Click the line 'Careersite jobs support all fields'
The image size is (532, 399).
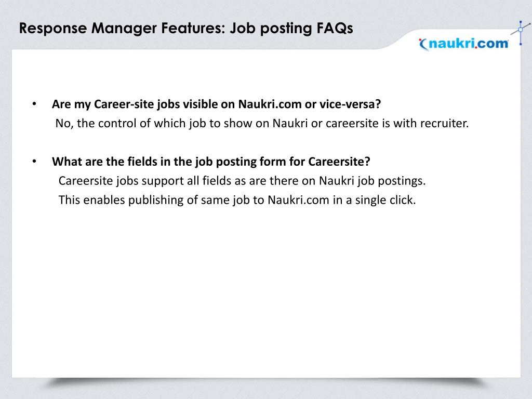(x=242, y=181)
